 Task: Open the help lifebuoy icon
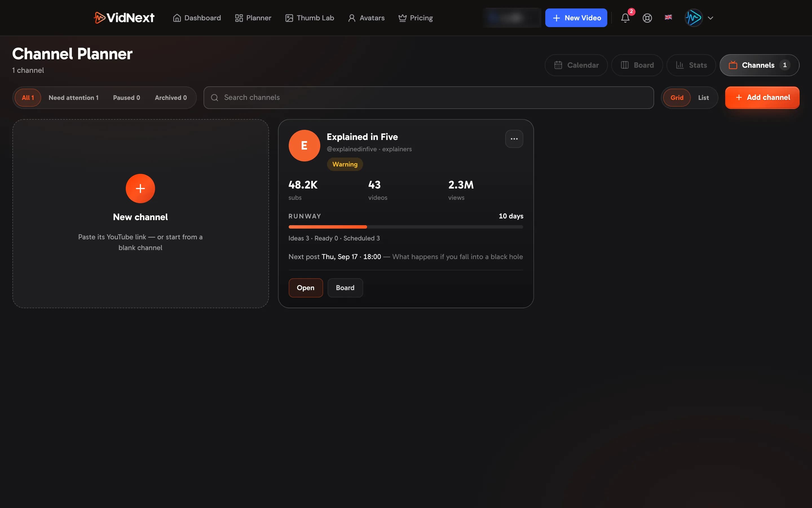tap(647, 18)
